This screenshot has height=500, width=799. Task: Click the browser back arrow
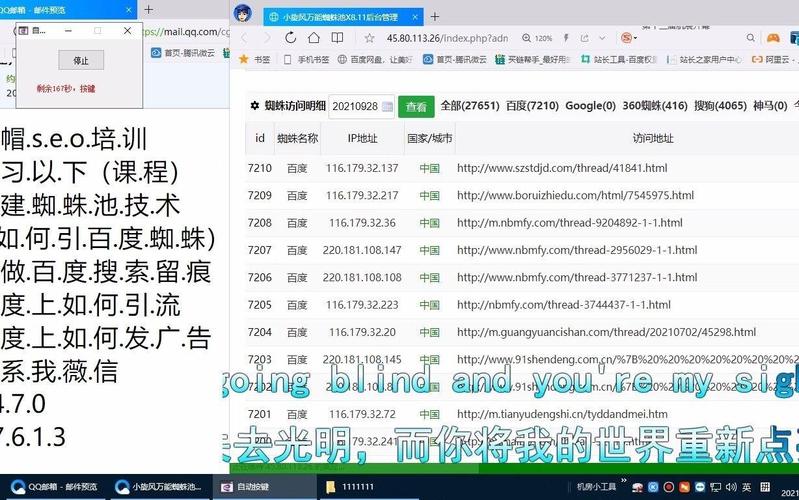242,38
